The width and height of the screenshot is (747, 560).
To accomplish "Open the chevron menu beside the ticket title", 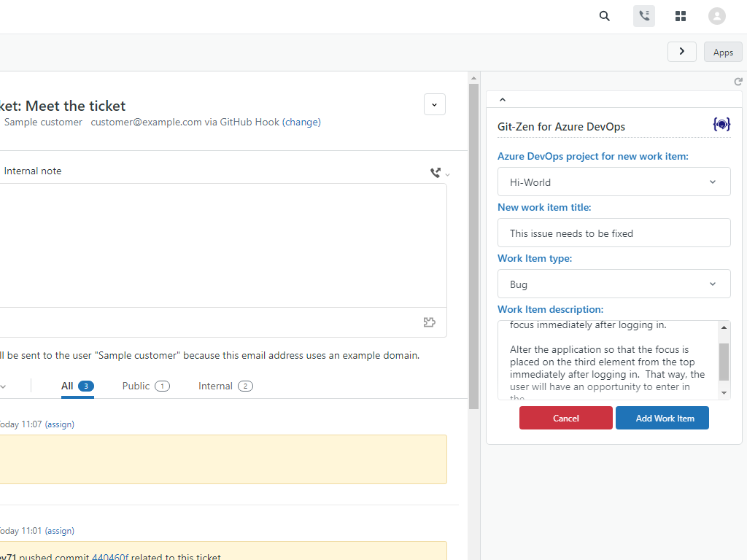I will point(434,104).
